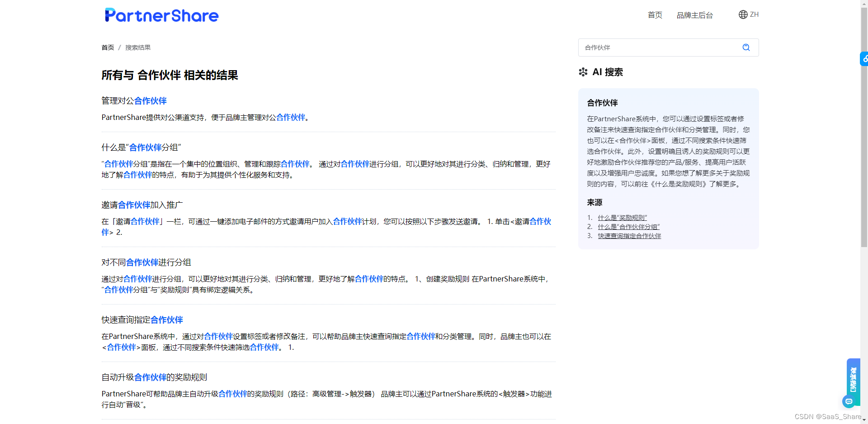Open the 管理对公合作伙伴 result link
This screenshot has width=868, height=424.
(x=134, y=100)
